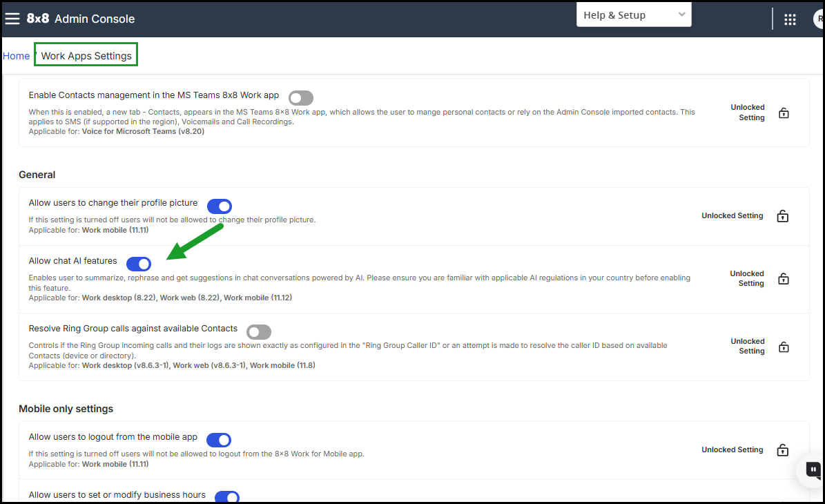Image resolution: width=825 pixels, height=504 pixels.
Task: Click Unlocked Setting text beside profile picture
Action: click(732, 215)
